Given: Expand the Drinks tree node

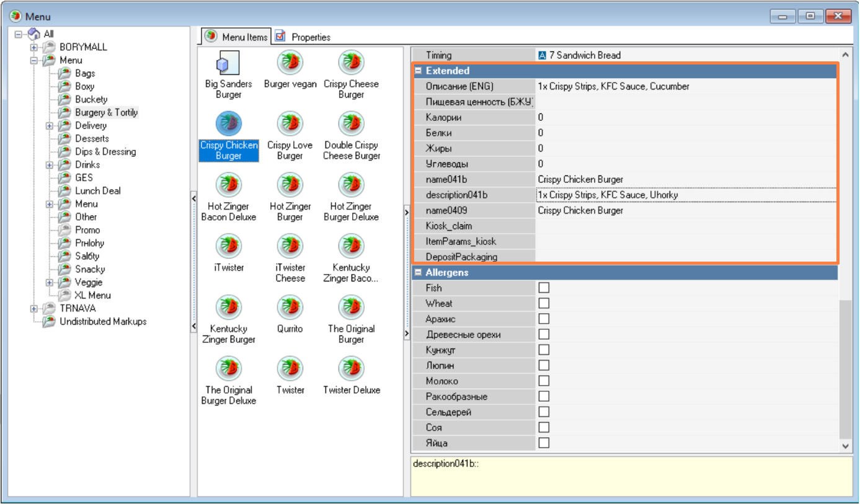Looking at the screenshot, I should pyautogui.click(x=50, y=164).
